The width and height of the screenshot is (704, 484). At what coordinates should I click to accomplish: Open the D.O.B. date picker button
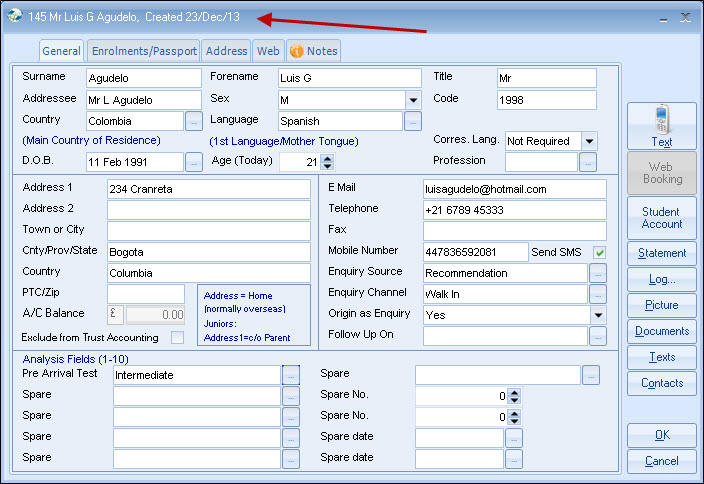click(x=194, y=162)
